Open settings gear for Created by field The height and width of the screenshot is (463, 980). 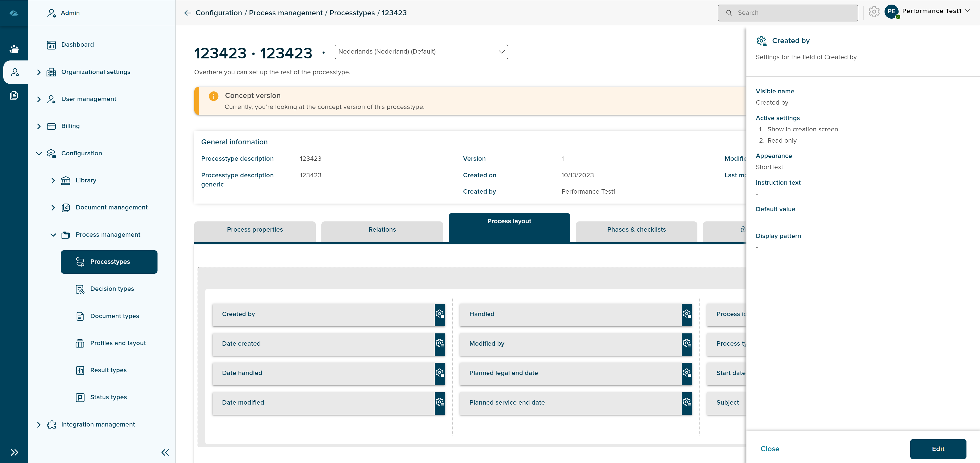point(439,314)
